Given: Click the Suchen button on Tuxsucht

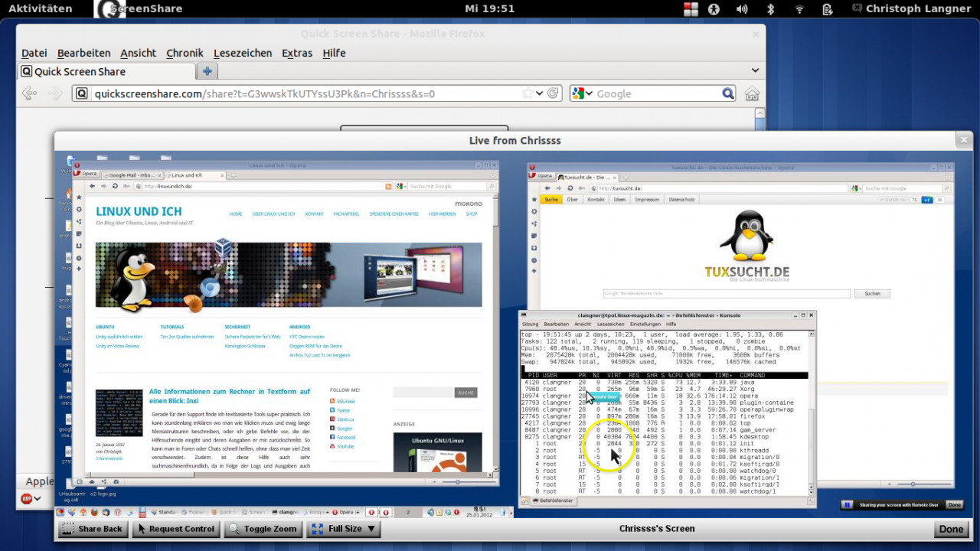Looking at the screenshot, I should (x=872, y=293).
